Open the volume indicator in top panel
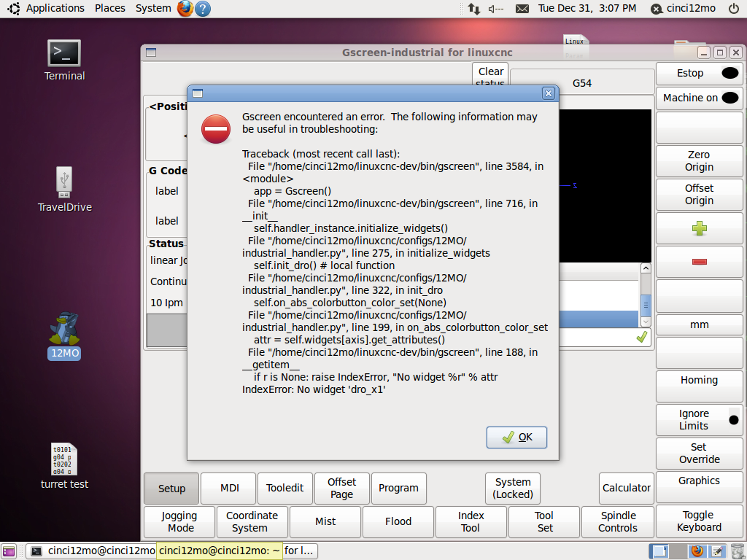This screenshot has height=560, width=747. [x=496, y=9]
